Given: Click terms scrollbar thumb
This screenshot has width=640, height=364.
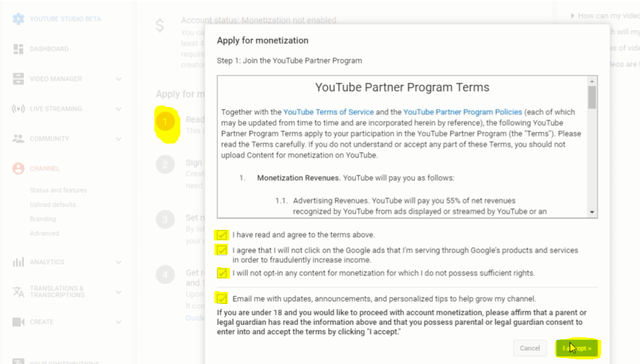Looking at the screenshot, I should [592, 98].
